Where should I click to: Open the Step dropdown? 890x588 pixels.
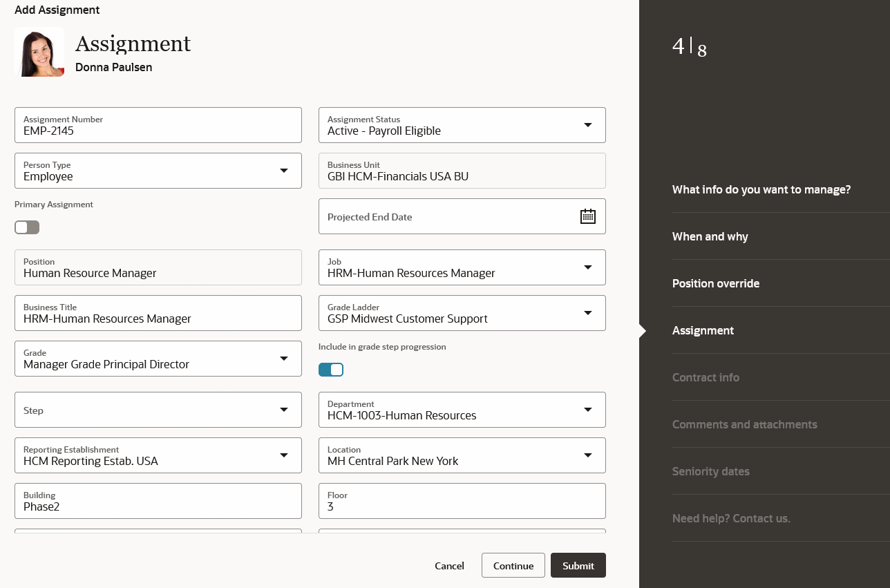pos(284,410)
